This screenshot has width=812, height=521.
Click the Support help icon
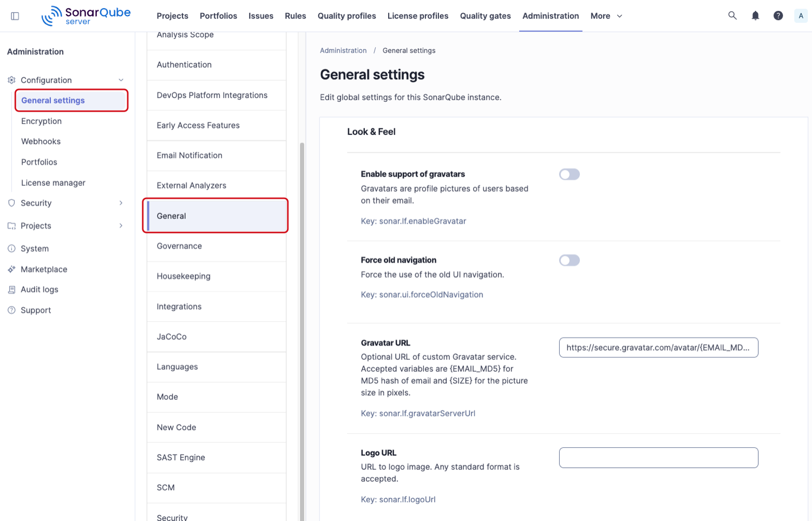pos(11,310)
